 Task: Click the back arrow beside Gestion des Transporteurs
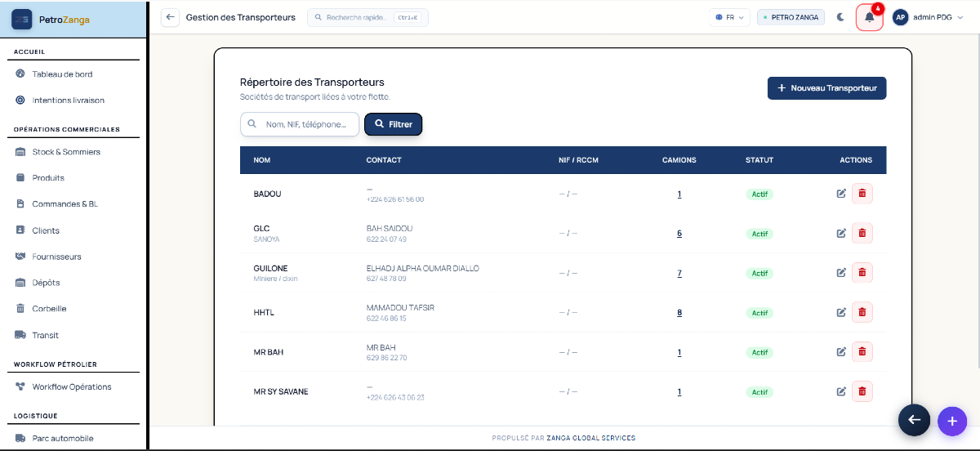(x=170, y=17)
